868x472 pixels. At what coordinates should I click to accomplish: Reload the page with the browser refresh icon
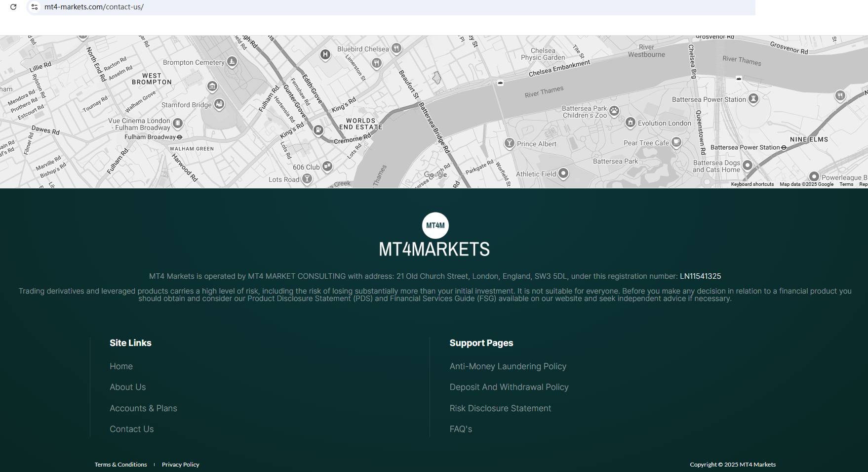coord(13,7)
